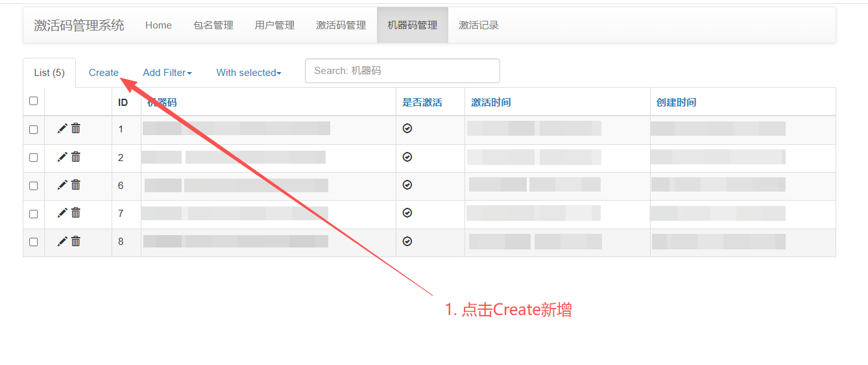868x365 pixels.
Task: Click the Create tab to add new
Action: [x=104, y=73]
